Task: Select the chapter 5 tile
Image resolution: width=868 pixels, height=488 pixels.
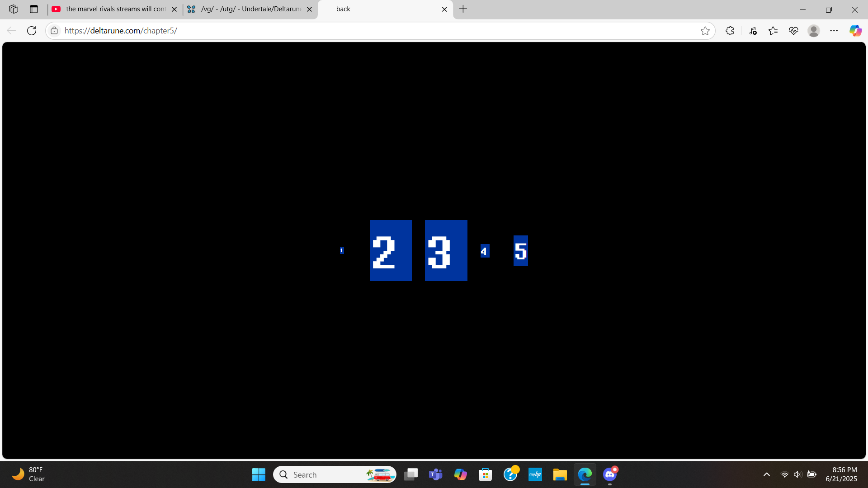Action: tap(521, 251)
